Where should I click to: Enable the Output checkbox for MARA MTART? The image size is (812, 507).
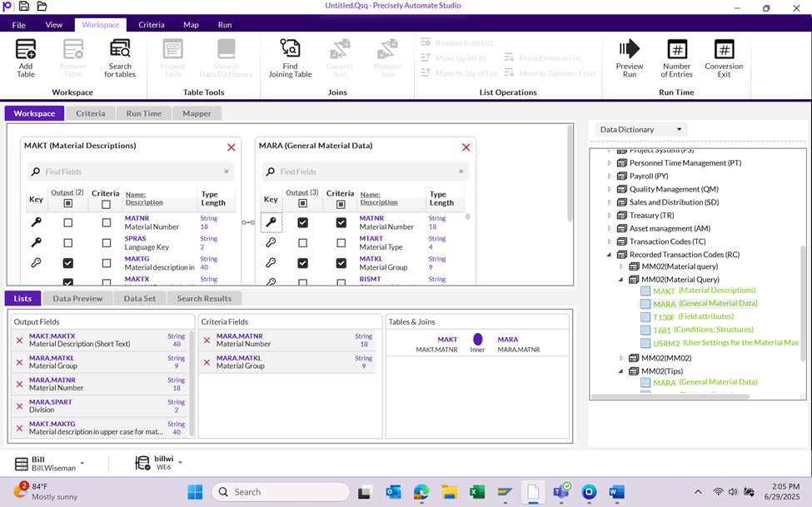point(303,243)
